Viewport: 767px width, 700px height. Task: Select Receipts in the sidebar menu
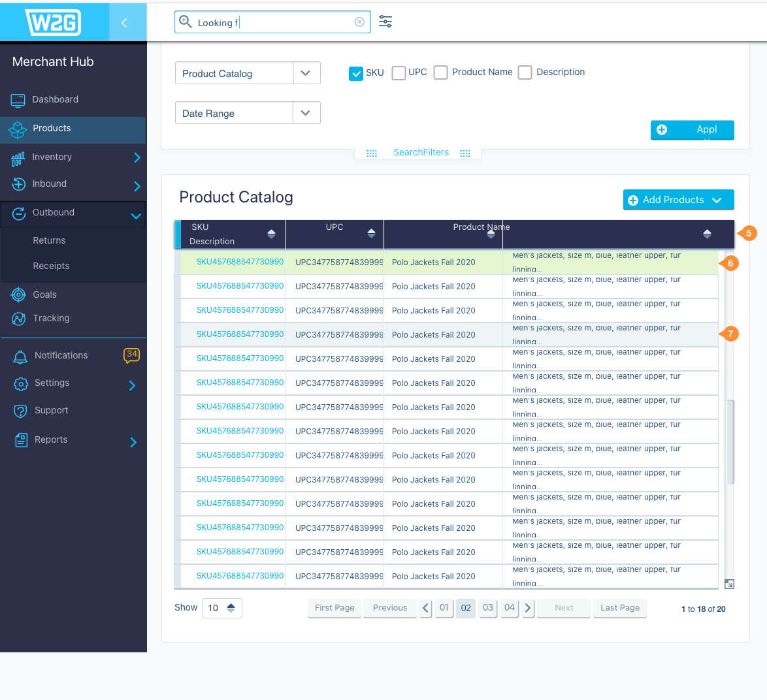tap(51, 266)
